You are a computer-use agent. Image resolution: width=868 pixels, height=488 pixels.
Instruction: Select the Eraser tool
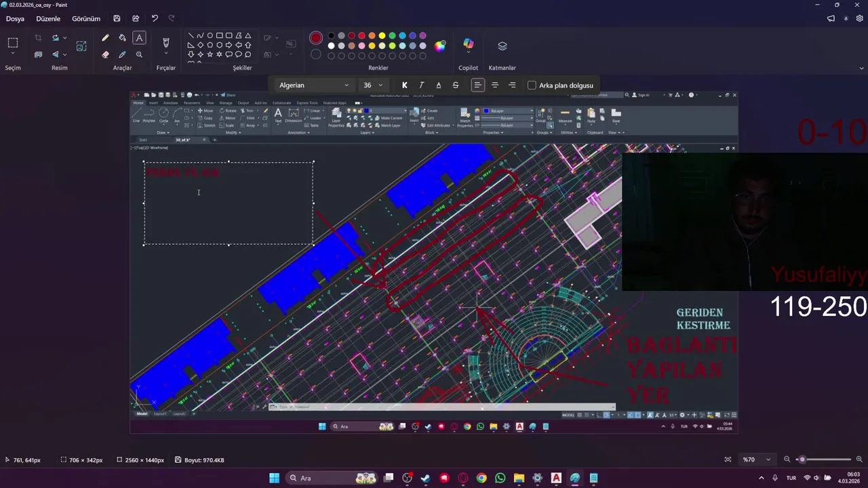[105, 54]
